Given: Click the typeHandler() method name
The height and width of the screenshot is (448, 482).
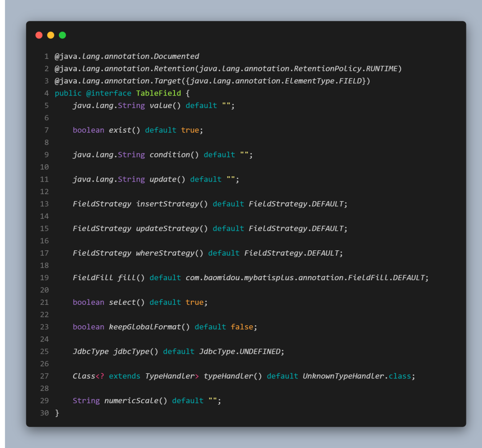Looking at the screenshot, I should tap(233, 376).
